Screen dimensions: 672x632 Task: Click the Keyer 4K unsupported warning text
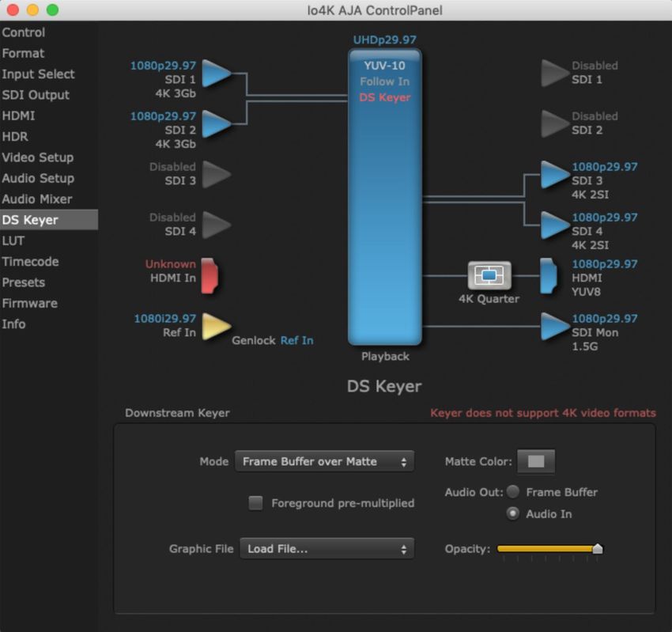543,413
